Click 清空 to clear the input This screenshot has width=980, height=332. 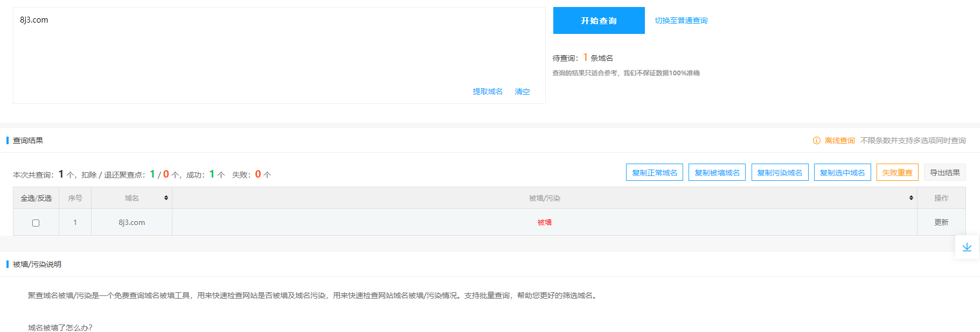coord(522,91)
